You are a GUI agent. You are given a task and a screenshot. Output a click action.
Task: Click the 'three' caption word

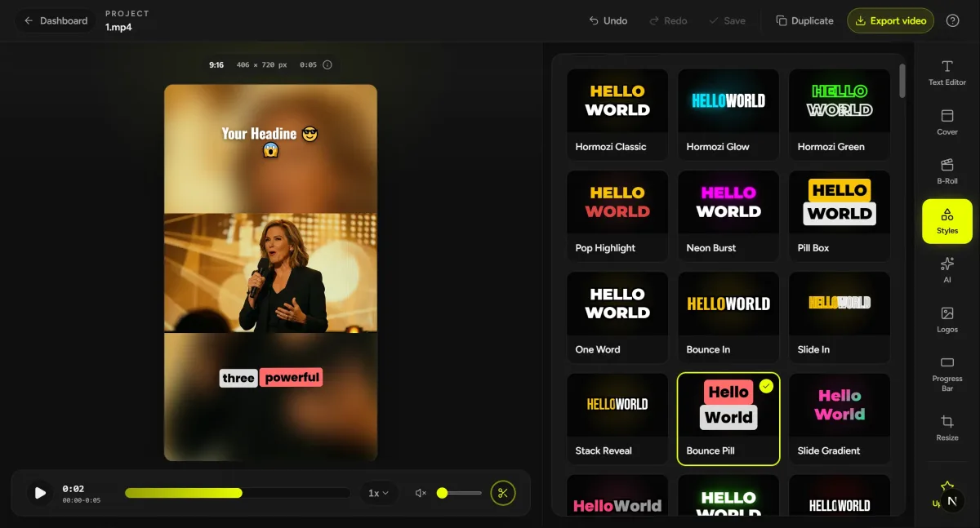click(x=238, y=378)
